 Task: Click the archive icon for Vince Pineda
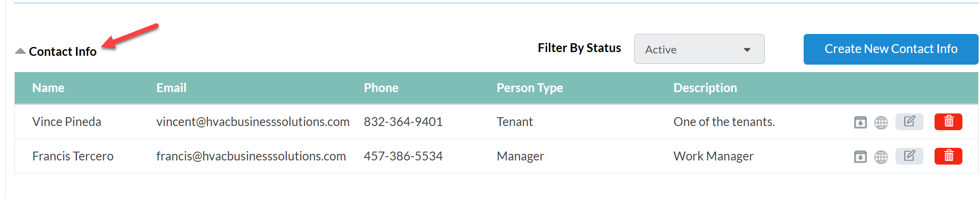(860, 122)
